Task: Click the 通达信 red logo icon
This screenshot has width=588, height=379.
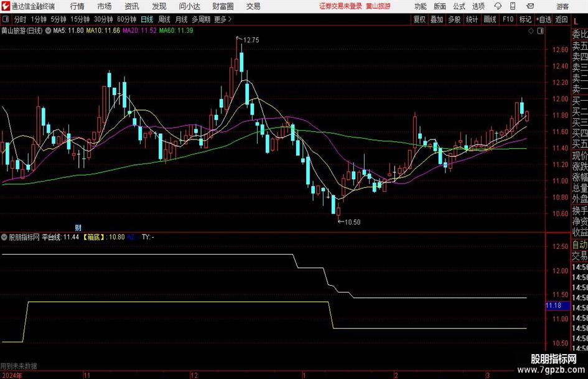Action: click(6, 6)
